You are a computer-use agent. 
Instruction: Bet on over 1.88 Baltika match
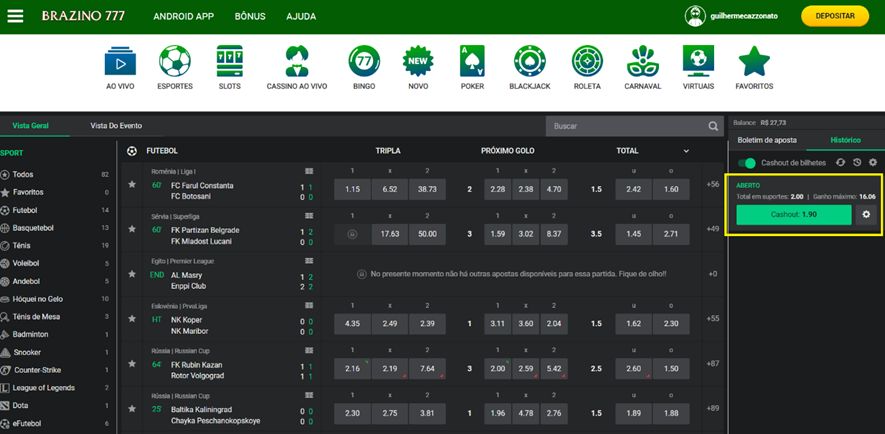coord(671,414)
